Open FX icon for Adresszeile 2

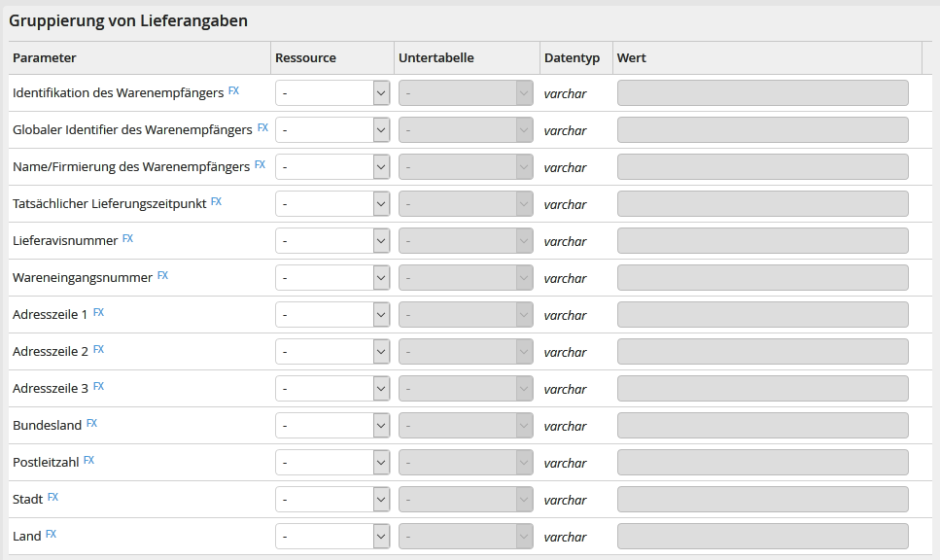tap(98, 350)
